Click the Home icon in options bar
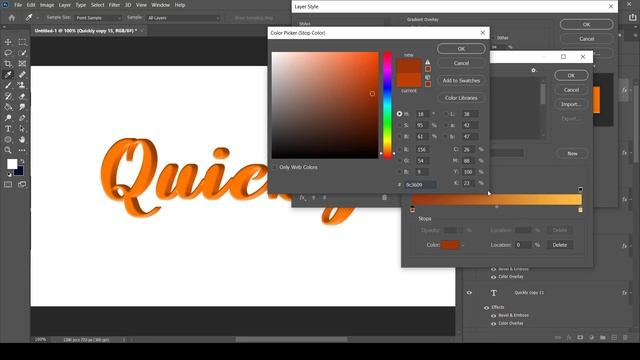 (12, 18)
